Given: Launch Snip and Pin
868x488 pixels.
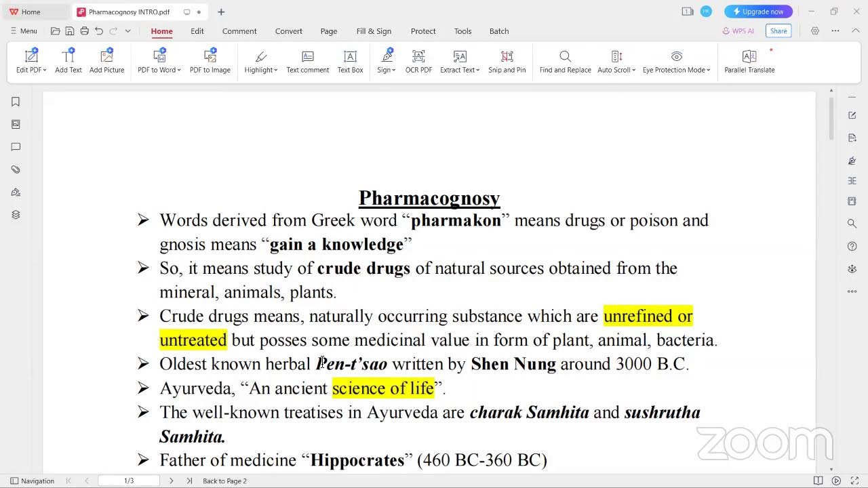Looking at the screenshot, I should (x=507, y=61).
